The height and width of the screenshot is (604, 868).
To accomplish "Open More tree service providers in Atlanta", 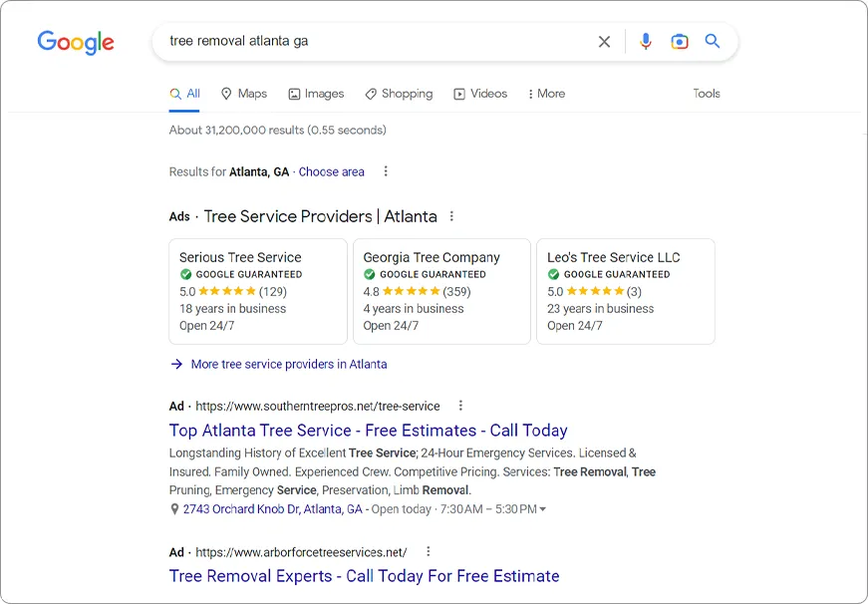I will pyautogui.click(x=288, y=364).
